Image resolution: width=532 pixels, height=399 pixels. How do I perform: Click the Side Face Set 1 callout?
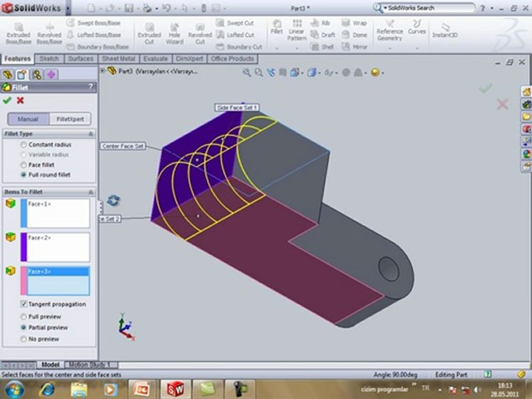(x=237, y=108)
